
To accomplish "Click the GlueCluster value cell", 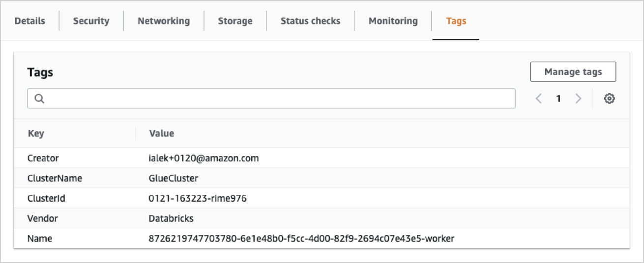I will [173, 179].
